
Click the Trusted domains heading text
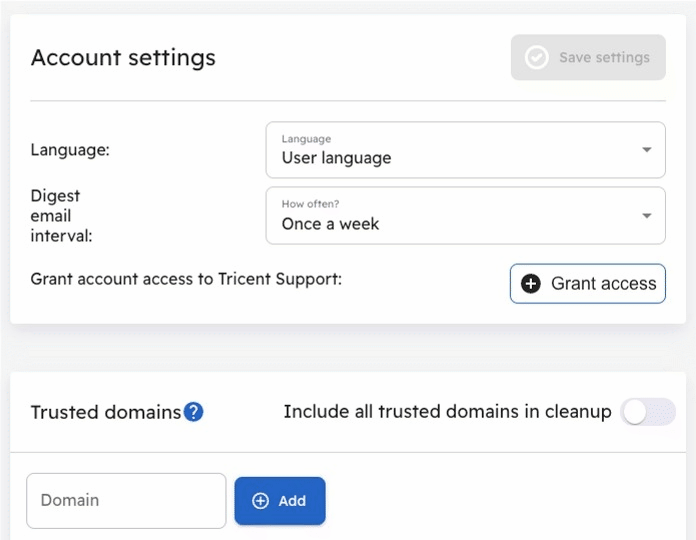[106, 412]
